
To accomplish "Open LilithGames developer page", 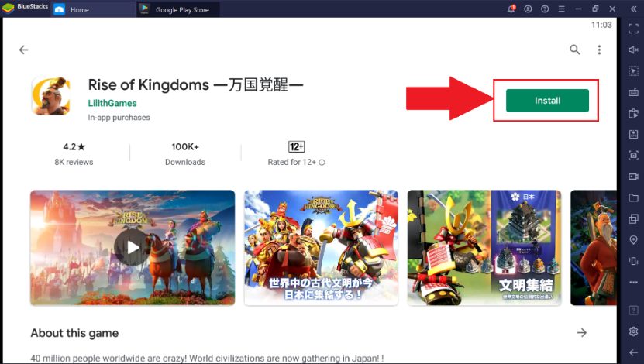I will coord(112,104).
